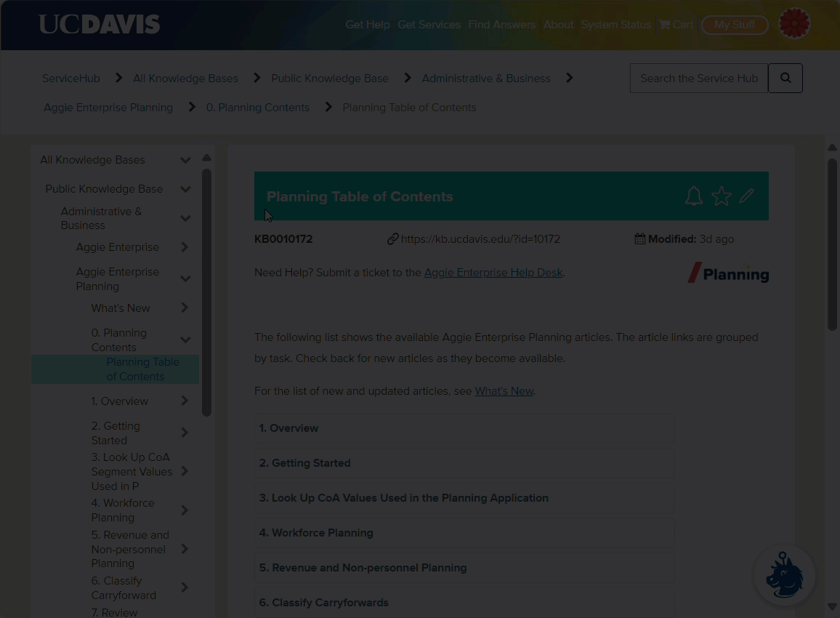Open the 6. Classify Carryforwards section

point(464,603)
